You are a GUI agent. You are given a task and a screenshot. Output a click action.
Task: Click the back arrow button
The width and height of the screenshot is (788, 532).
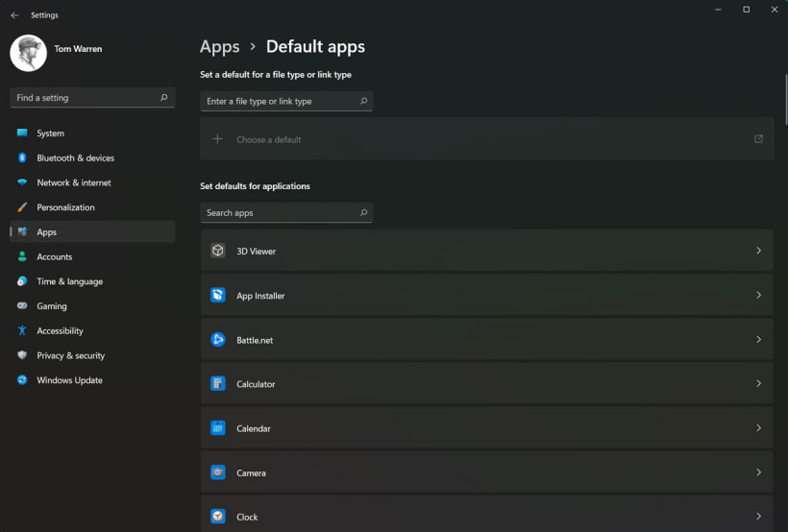click(x=14, y=15)
